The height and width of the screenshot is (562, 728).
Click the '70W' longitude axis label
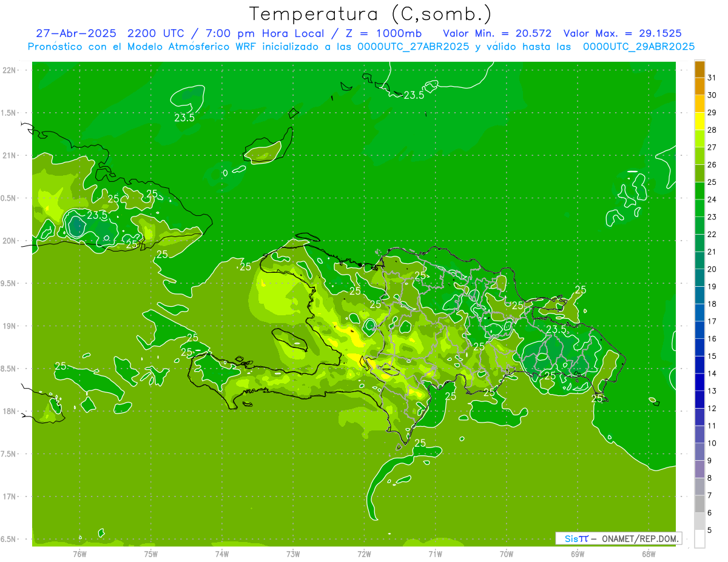pos(507,554)
